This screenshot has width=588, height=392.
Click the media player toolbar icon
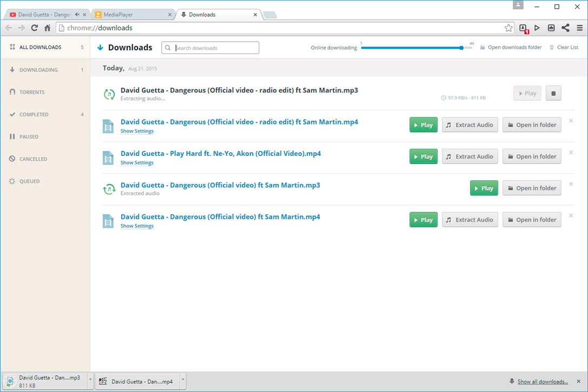click(x=537, y=28)
